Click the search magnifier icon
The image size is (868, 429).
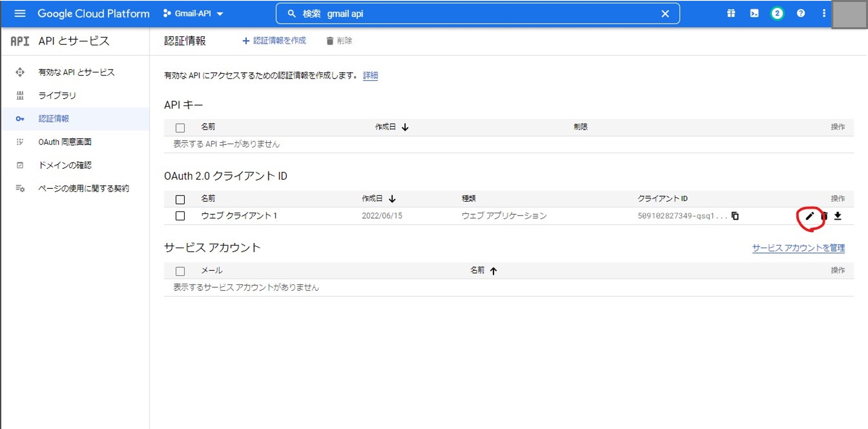[x=292, y=14]
